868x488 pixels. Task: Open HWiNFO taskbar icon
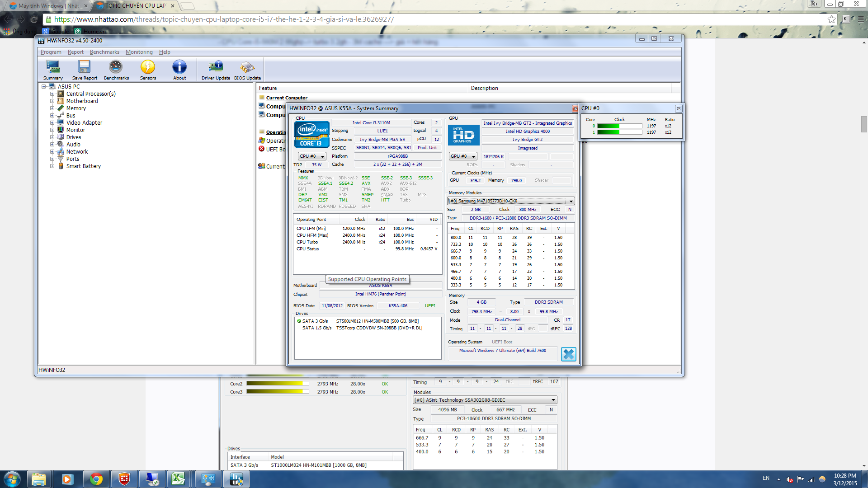(236, 479)
